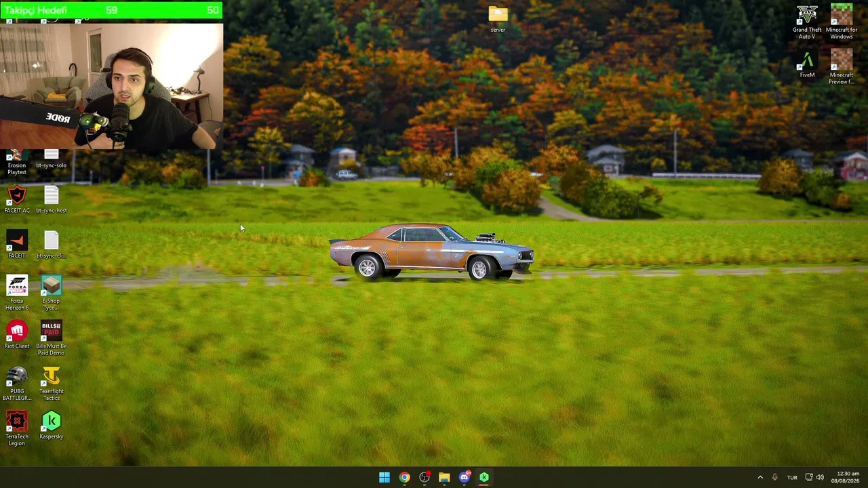Select the bt-sync-host file icon
Image resolution: width=868 pixels, height=488 pixels.
pyautogui.click(x=52, y=200)
